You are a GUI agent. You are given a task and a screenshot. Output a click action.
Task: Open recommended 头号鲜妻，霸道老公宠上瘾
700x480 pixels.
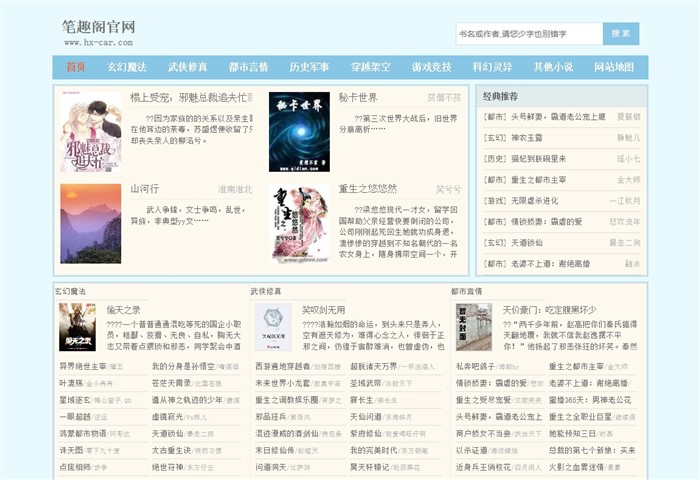point(558,117)
